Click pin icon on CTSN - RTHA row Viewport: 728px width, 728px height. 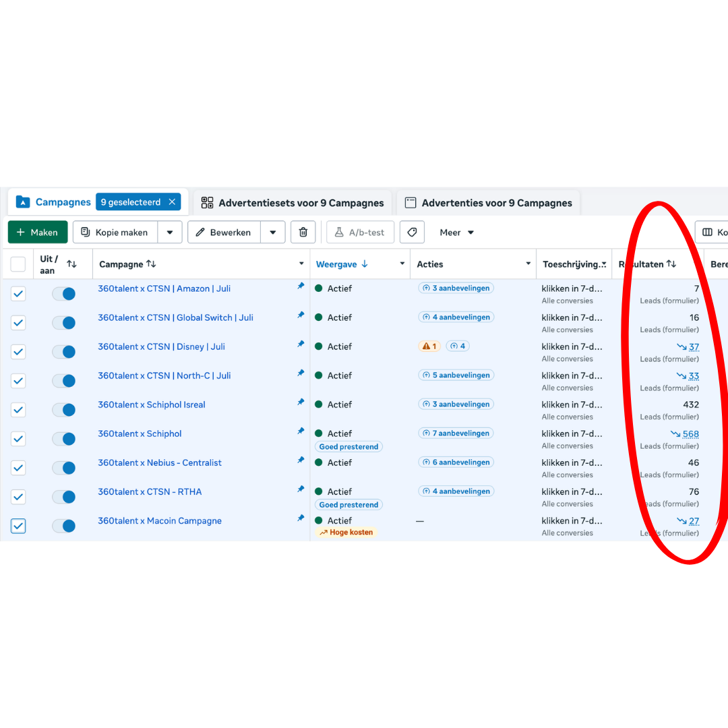tap(301, 489)
